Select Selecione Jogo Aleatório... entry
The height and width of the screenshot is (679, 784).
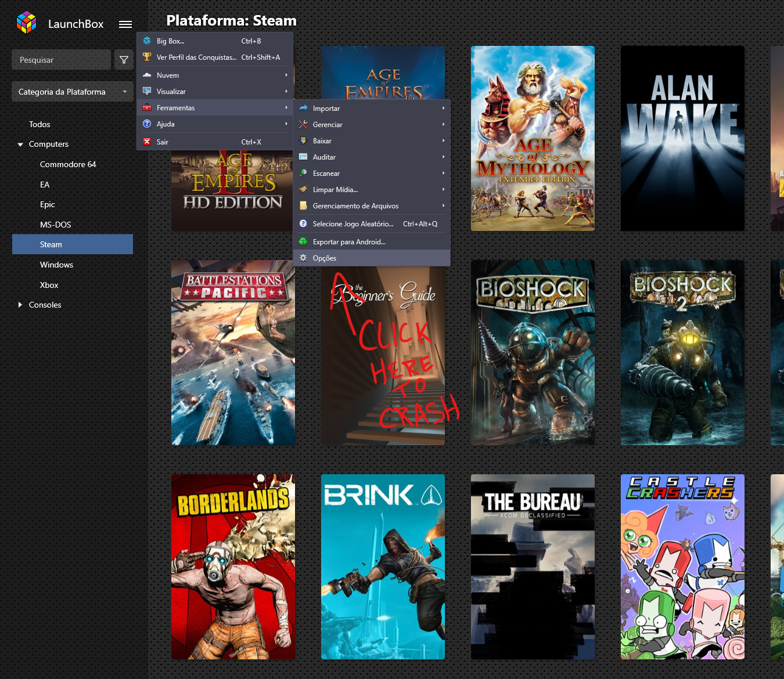(x=372, y=223)
